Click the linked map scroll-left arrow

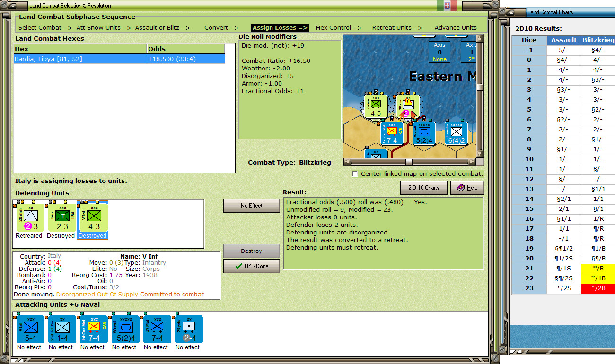point(347,162)
